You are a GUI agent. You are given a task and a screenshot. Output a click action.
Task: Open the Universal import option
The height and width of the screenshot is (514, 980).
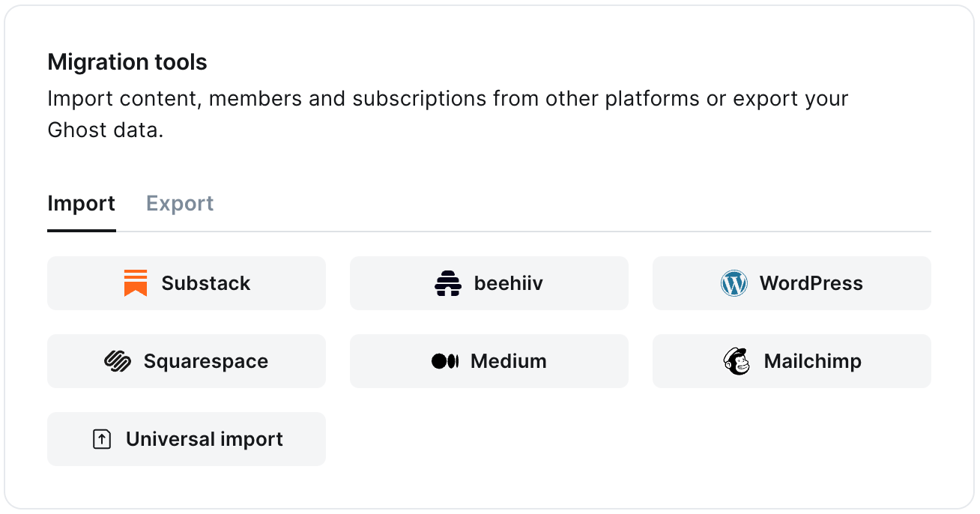tap(186, 439)
